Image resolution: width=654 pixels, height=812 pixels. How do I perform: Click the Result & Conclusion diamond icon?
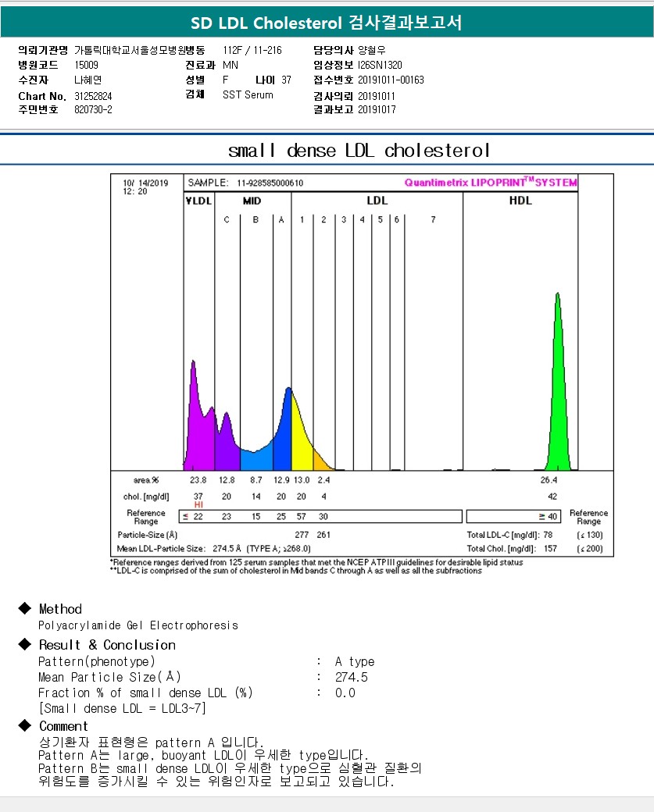point(24,644)
